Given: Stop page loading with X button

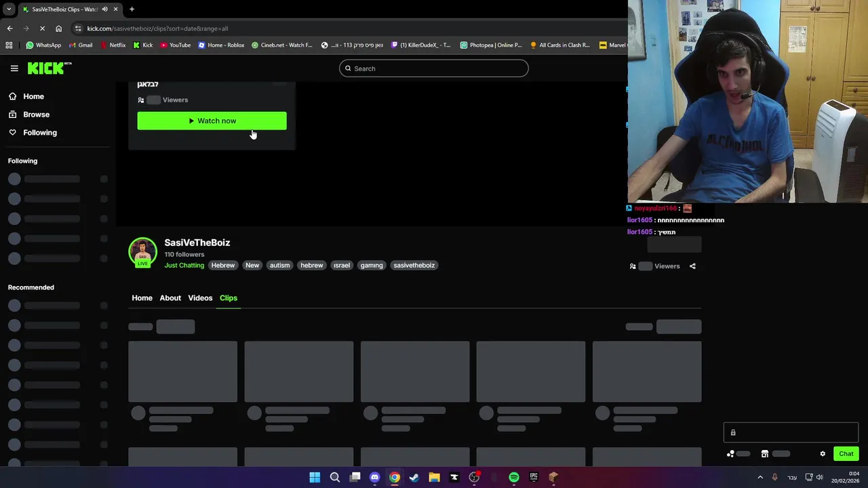Looking at the screenshot, I should click(x=42, y=28).
